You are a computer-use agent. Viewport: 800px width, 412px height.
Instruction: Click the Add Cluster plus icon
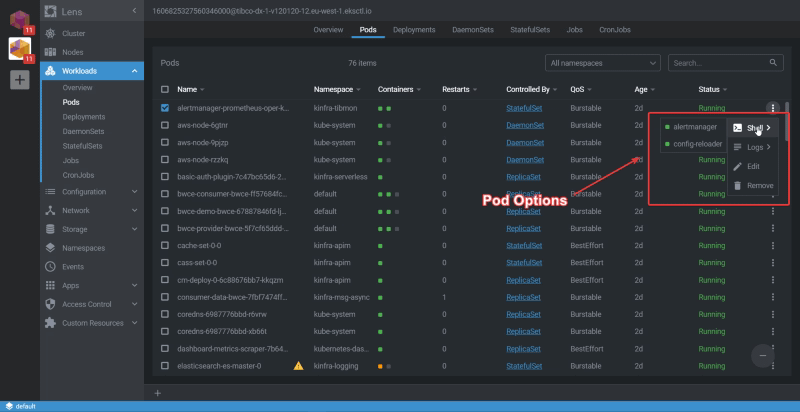20,80
